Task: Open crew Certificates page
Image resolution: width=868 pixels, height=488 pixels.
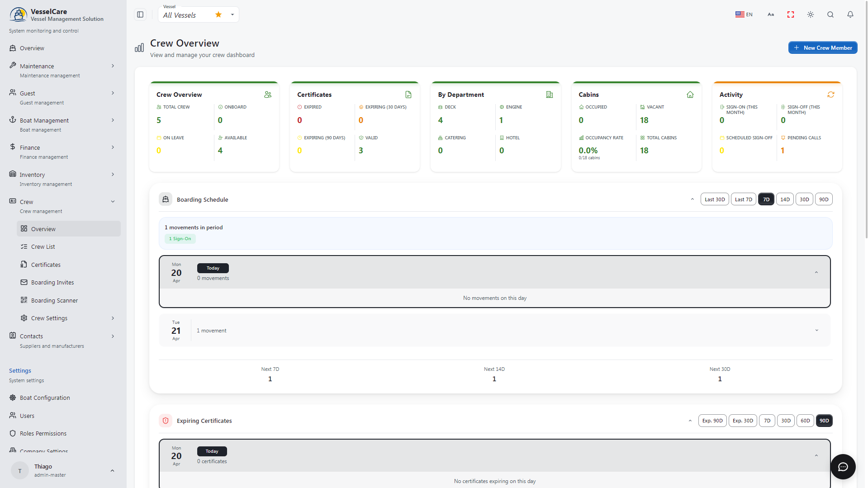Action: [x=69, y=265]
